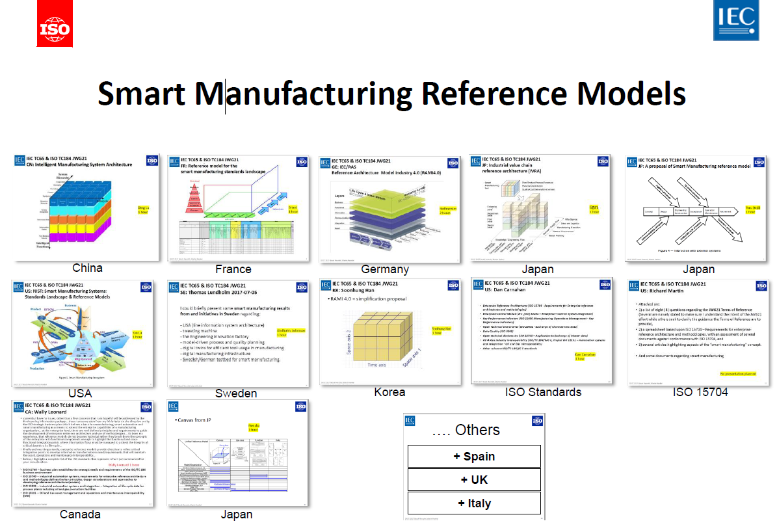777x532 pixels.
Task: Click the ISO 15704 caption label
Action: click(701, 392)
